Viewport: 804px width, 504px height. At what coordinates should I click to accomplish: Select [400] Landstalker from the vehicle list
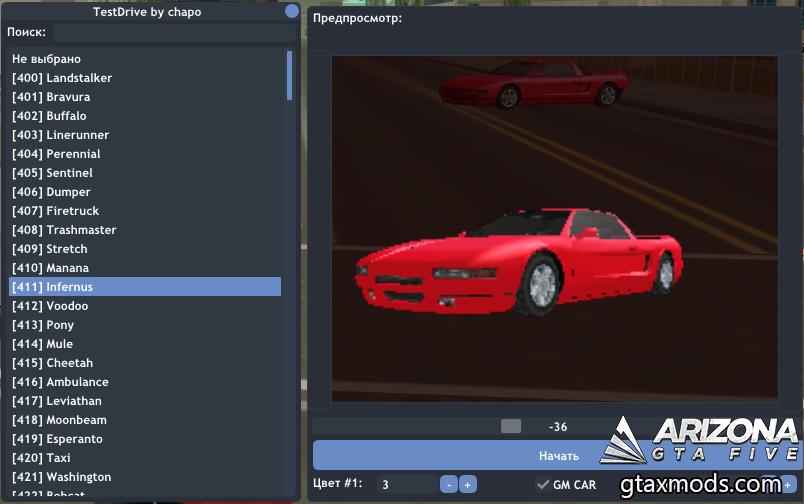coord(62,78)
